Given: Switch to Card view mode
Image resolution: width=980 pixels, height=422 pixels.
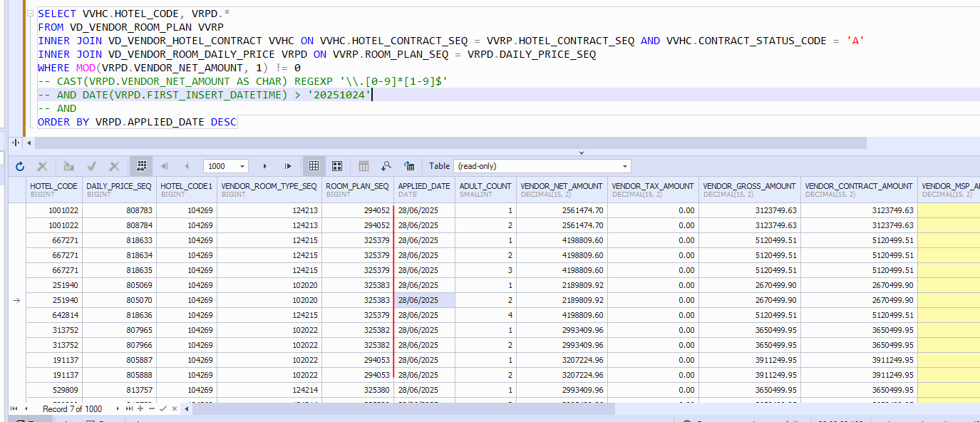Looking at the screenshot, I should (337, 166).
